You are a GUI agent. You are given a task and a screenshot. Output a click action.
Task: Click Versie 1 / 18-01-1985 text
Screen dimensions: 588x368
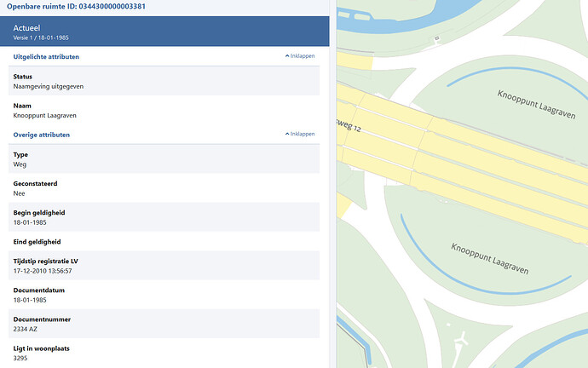41,37
